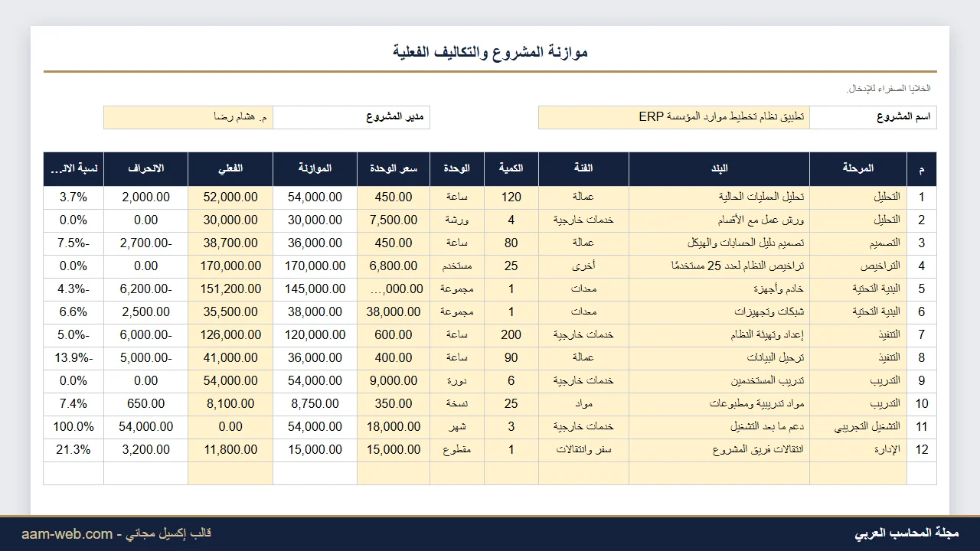
Task: Select the سعر الوحدة column header
Action: (x=394, y=169)
